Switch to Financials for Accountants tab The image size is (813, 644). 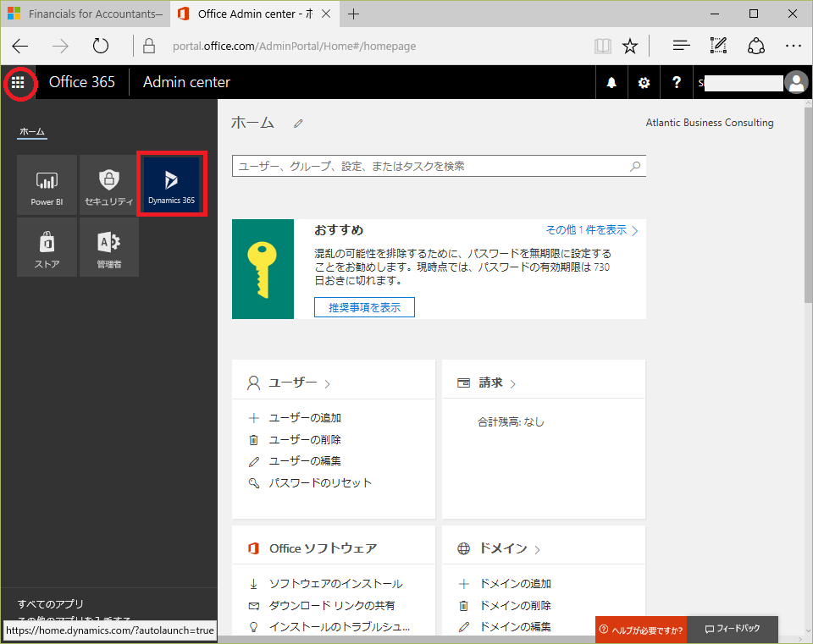pos(85,14)
